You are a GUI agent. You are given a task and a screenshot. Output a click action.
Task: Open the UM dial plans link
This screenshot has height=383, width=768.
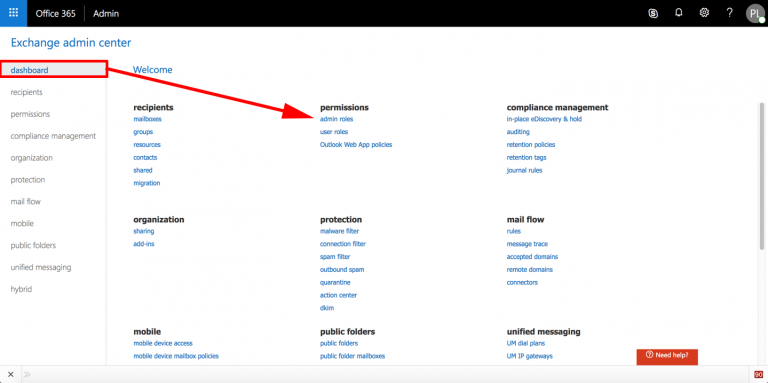point(526,343)
